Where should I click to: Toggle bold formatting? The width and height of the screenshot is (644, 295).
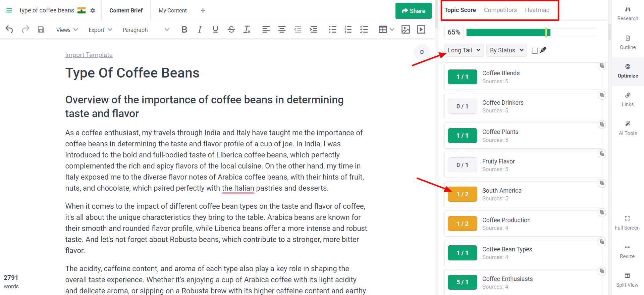(184, 30)
